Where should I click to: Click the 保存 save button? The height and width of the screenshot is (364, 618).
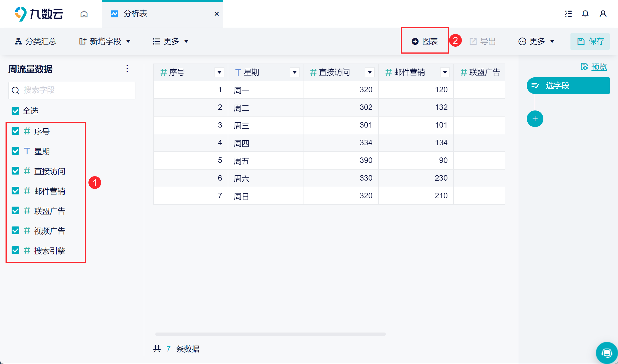coord(590,41)
